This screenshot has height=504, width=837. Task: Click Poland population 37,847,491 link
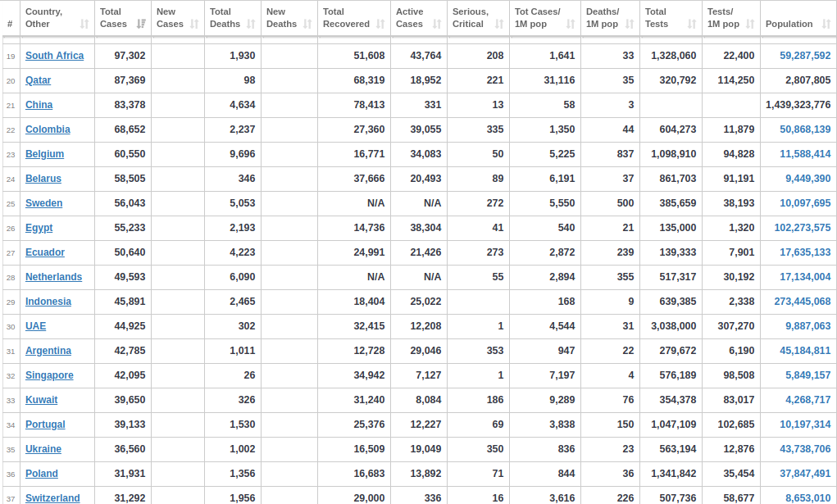(805, 473)
